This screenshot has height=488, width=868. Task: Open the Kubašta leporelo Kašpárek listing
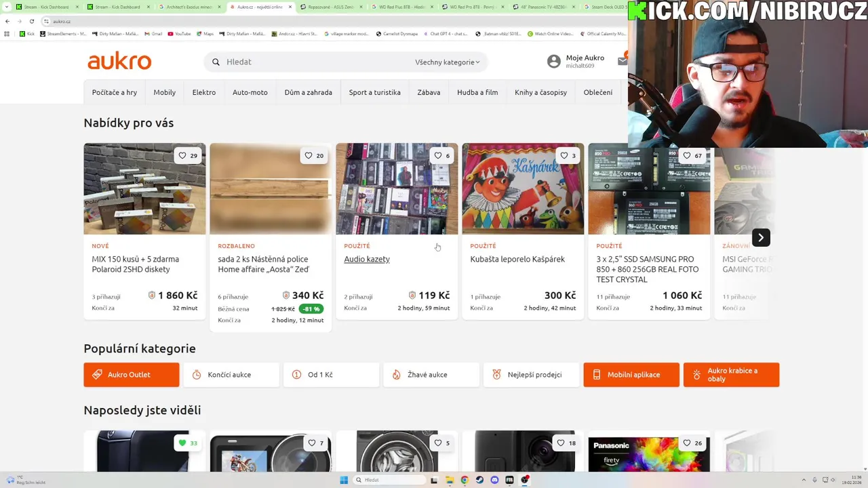point(517,259)
